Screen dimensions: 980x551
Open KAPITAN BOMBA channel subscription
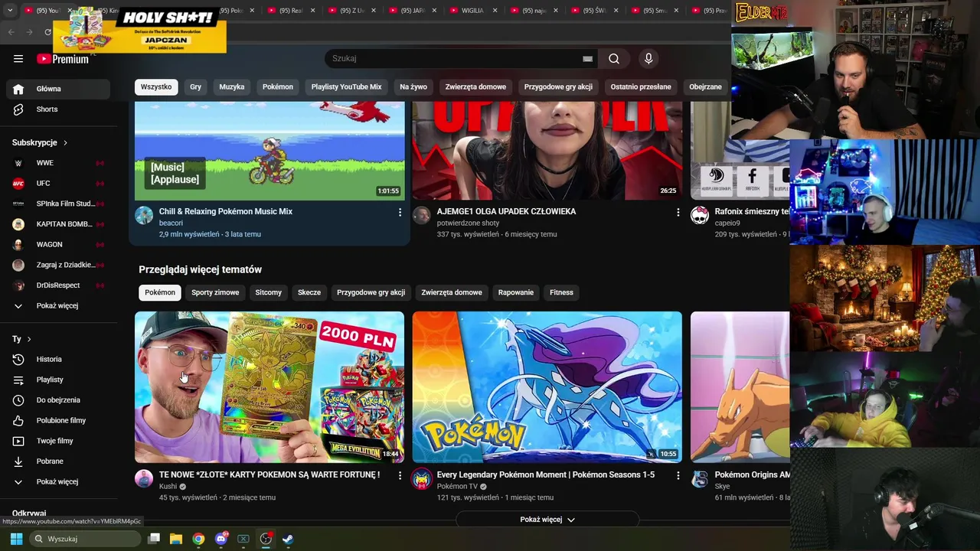point(58,224)
